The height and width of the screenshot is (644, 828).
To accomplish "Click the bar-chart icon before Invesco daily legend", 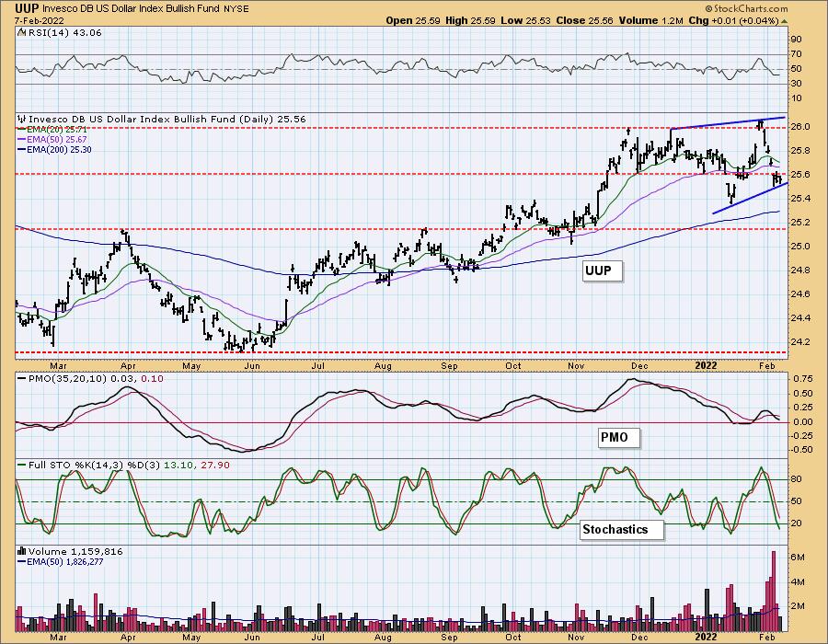I will pos(22,120).
